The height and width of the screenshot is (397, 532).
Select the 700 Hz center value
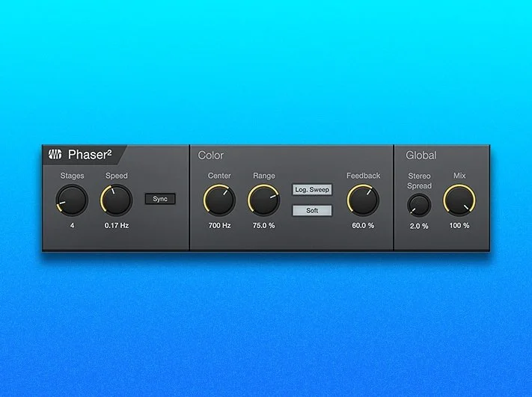219,226
